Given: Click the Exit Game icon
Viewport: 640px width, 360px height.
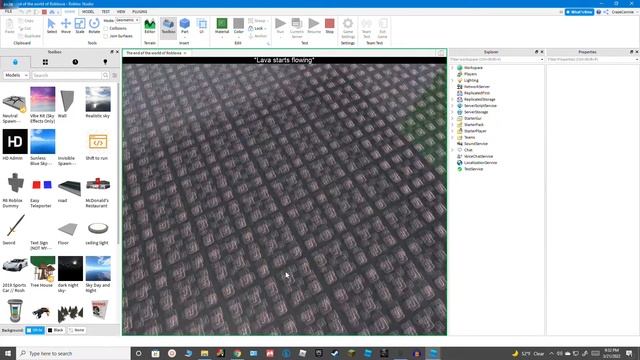Looking at the screenshot, I should pos(382,28).
